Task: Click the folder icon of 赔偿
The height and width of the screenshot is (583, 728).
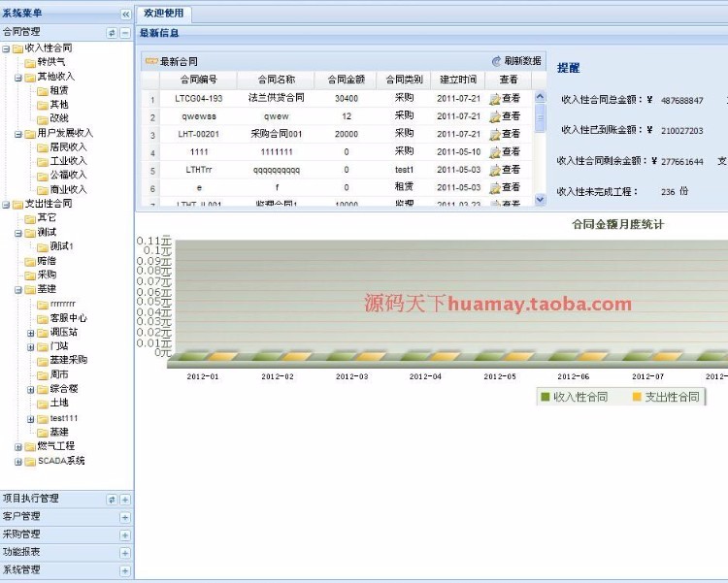Action: 30,262
